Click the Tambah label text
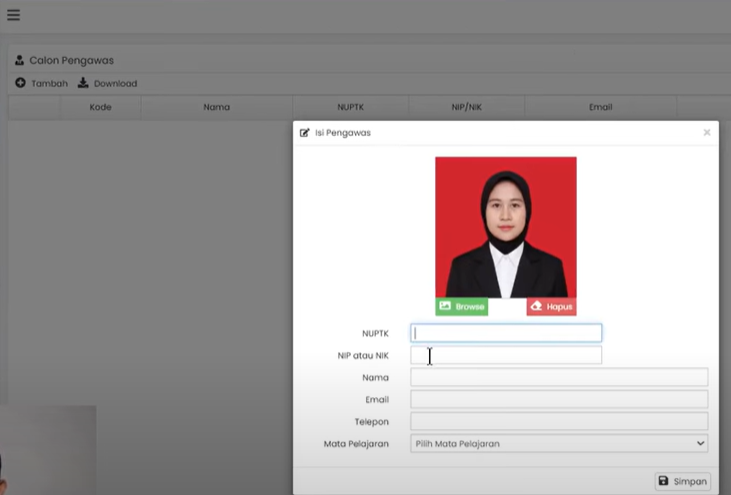Image resolution: width=731 pixels, height=495 pixels. [x=49, y=83]
